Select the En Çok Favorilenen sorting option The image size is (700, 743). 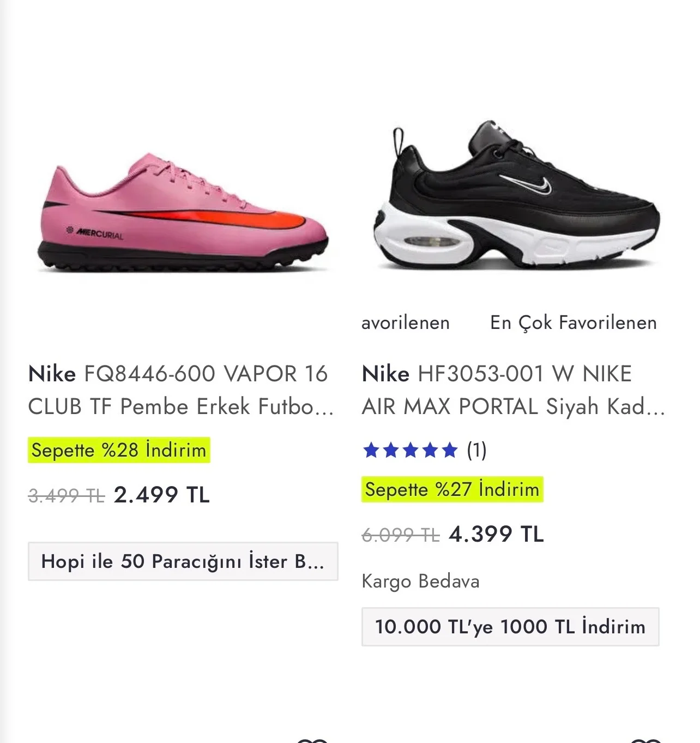(573, 322)
